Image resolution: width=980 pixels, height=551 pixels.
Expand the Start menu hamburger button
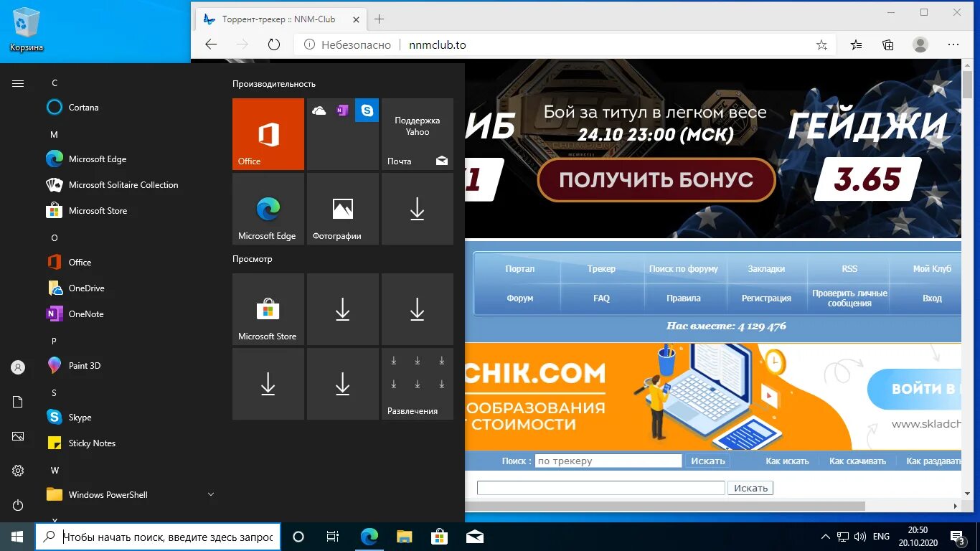[x=18, y=84]
